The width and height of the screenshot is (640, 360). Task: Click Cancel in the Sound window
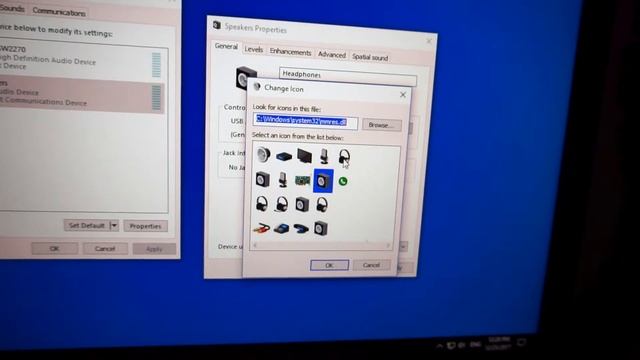click(x=105, y=249)
